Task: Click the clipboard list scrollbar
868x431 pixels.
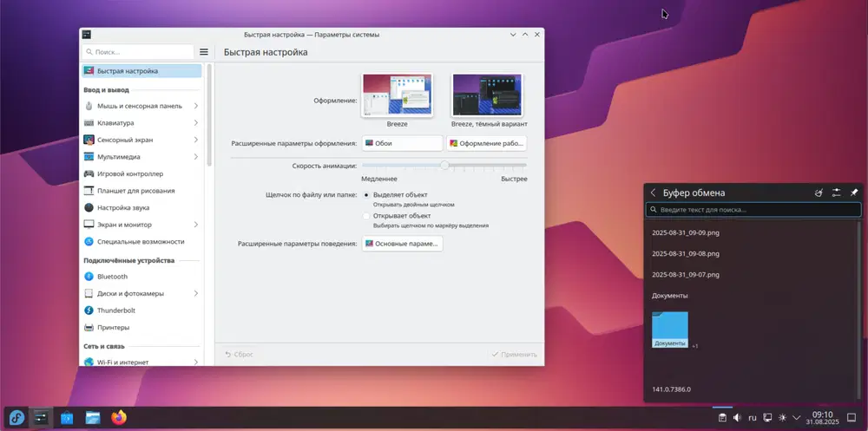Action: pyautogui.click(x=858, y=310)
